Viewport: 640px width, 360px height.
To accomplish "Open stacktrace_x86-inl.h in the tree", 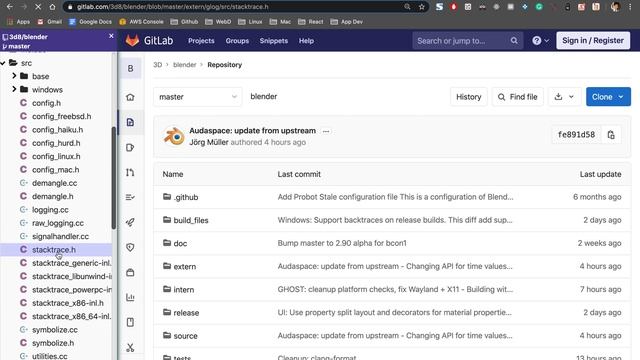I will click(68, 303).
